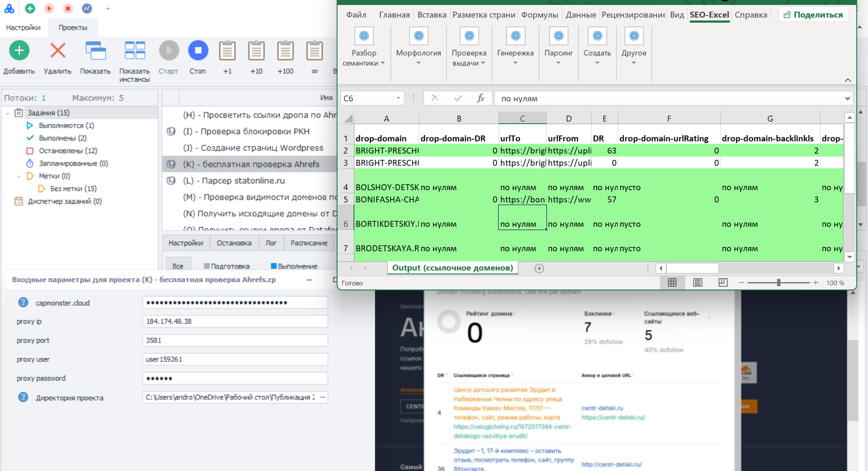Image resolution: width=868 pixels, height=471 pixels.
Task: Open the Расписание tab
Action: [x=309, y=243]
